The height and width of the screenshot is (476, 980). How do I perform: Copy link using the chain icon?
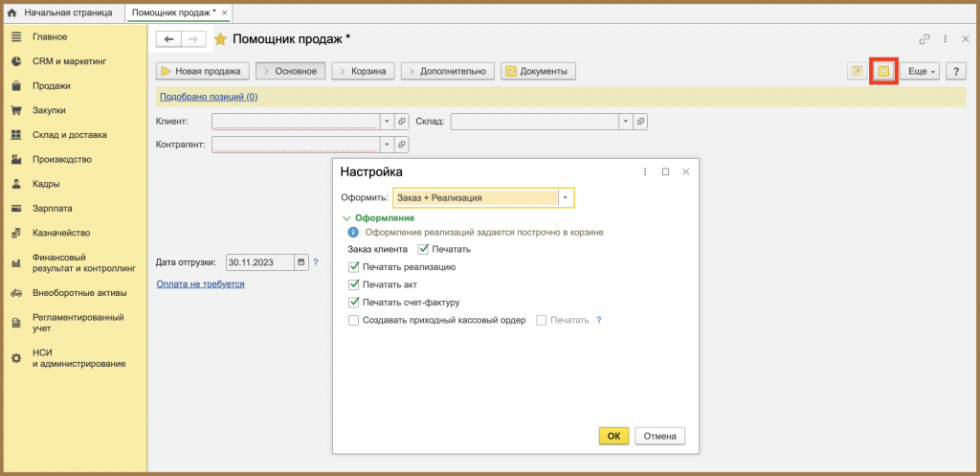924,38
